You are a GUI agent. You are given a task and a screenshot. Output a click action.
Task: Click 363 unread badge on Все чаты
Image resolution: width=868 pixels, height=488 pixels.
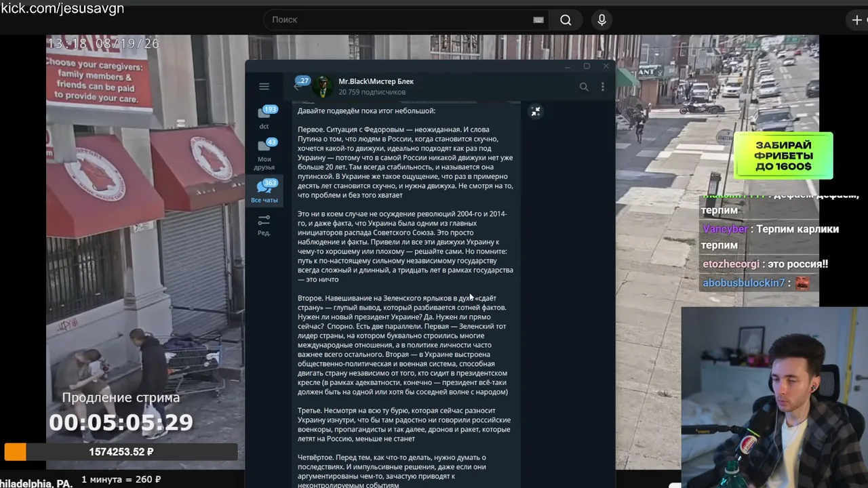coord(270,183)
